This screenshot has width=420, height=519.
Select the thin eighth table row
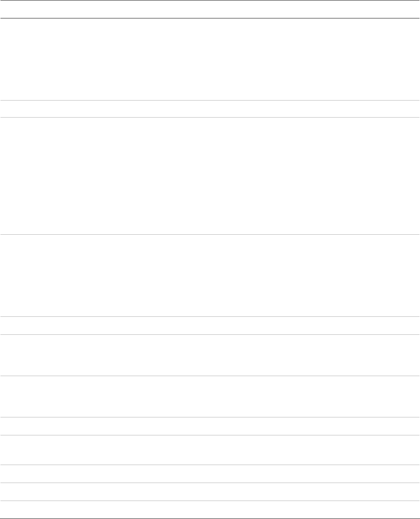click(x=210, y=426)
